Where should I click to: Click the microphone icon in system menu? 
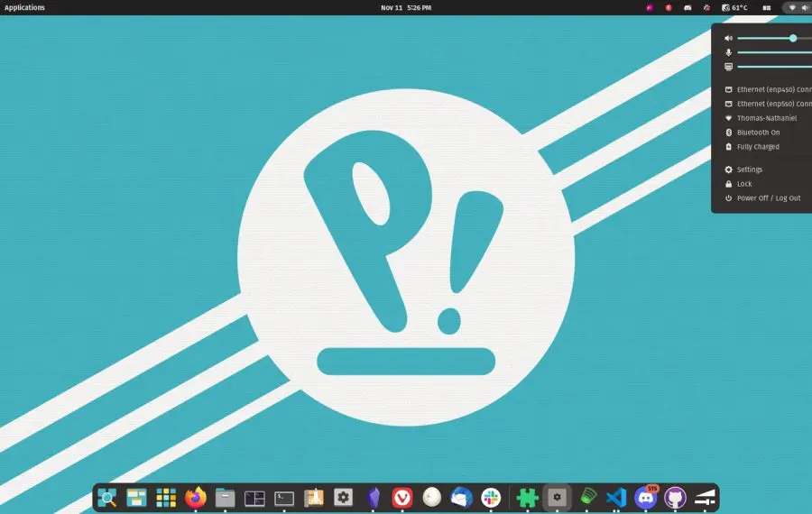pos(729,52)
